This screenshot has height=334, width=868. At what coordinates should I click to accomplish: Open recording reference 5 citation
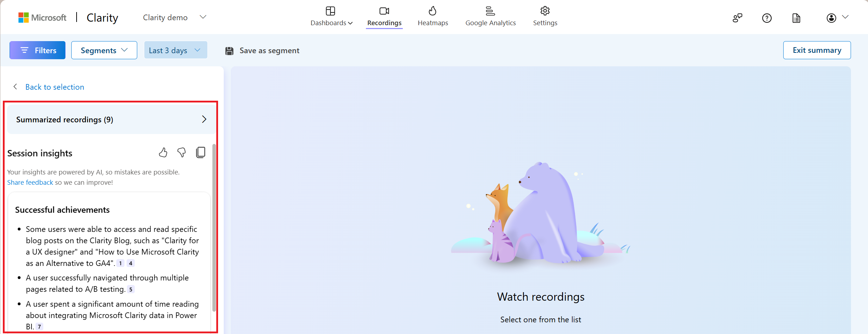pyautogui.click(x=131, y=289)
